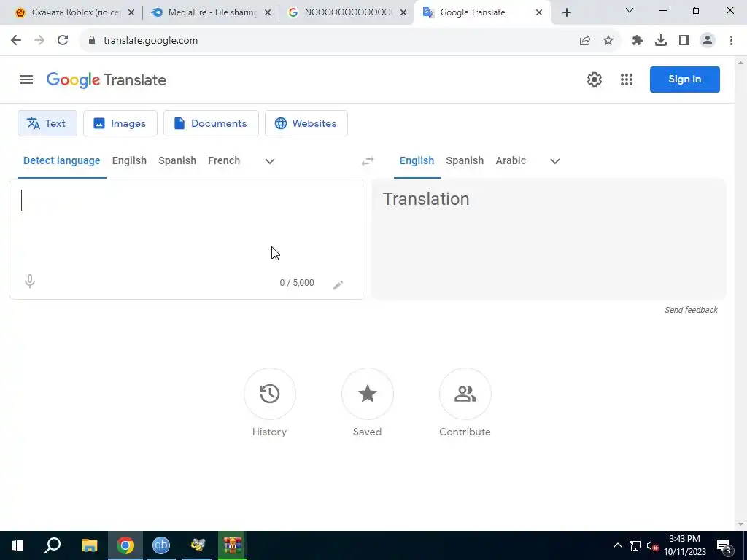Toggle Chrome side panel
747x560 pixels.
coord(684,41)
